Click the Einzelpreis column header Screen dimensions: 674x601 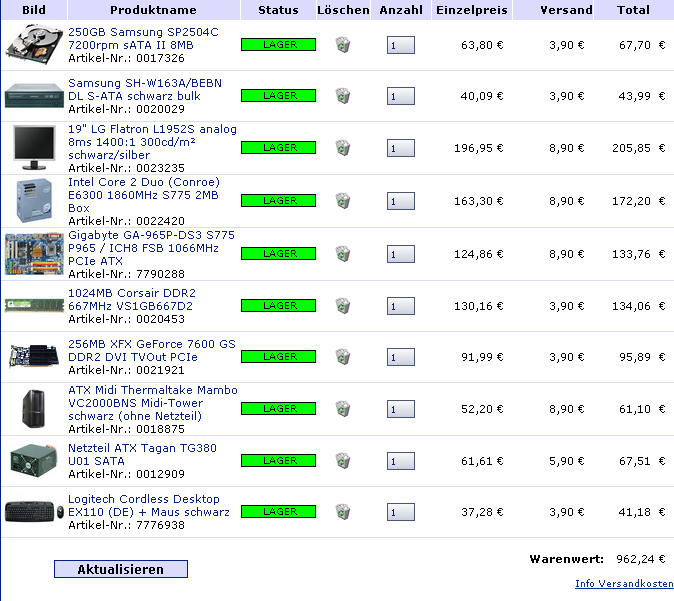click(472, 10)
